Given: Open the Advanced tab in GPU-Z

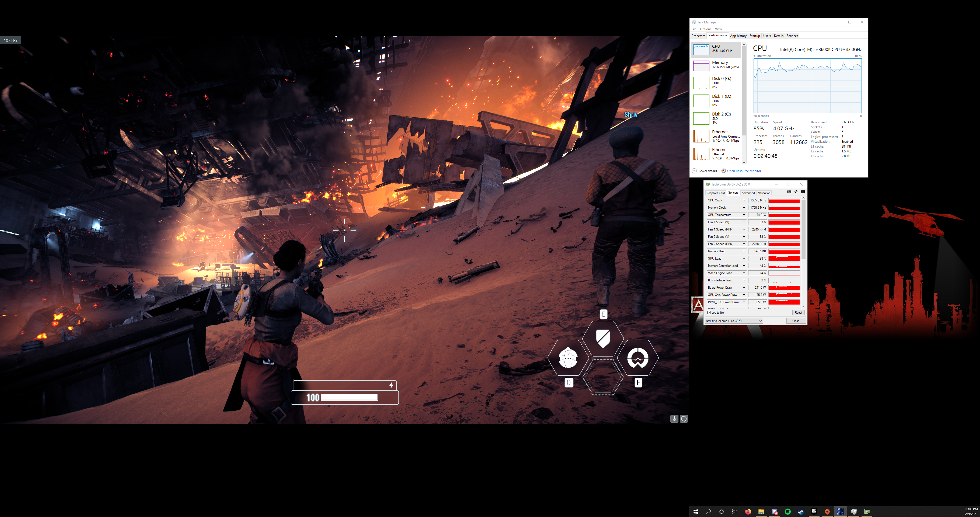Looking at the screenshot, I should tap(748, 193).
